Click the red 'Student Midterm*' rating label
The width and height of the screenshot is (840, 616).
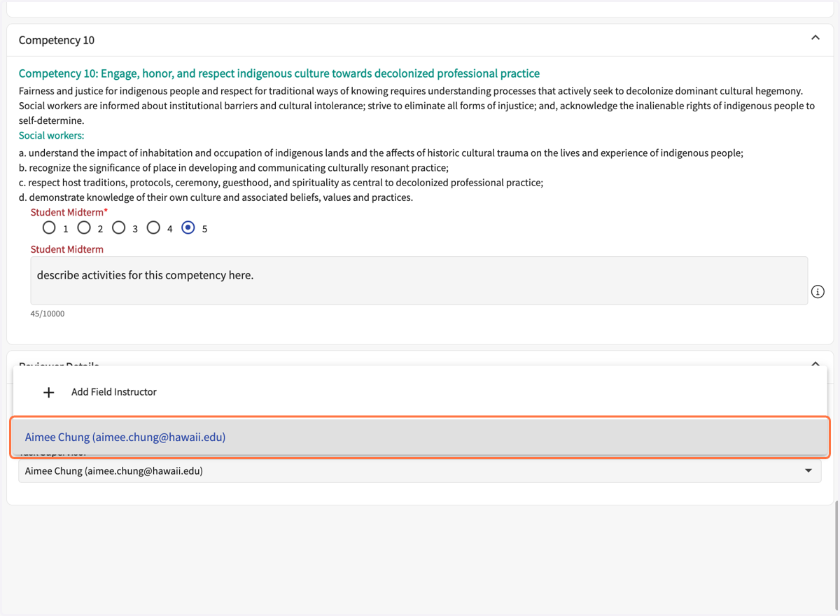click(69, 212)
